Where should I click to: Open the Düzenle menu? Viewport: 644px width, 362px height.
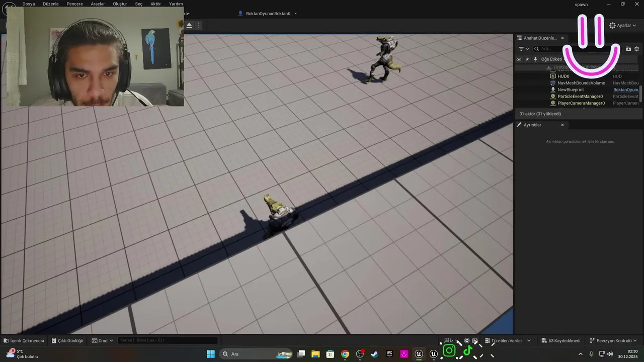[51, 4]
